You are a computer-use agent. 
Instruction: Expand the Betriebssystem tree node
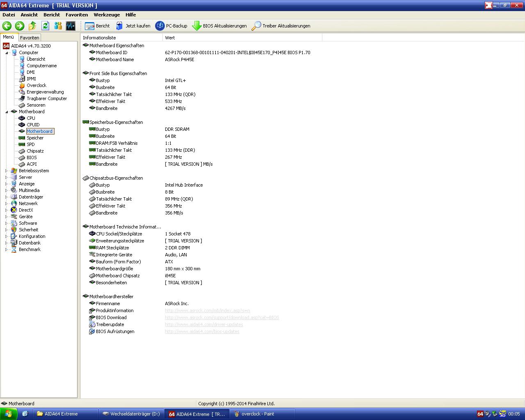pos(7,171)
